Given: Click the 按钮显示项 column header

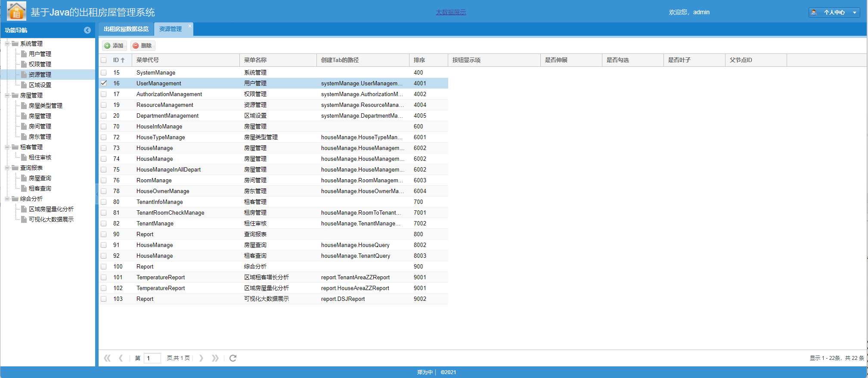Looking at the screenshot, I should tap(494, 60).
